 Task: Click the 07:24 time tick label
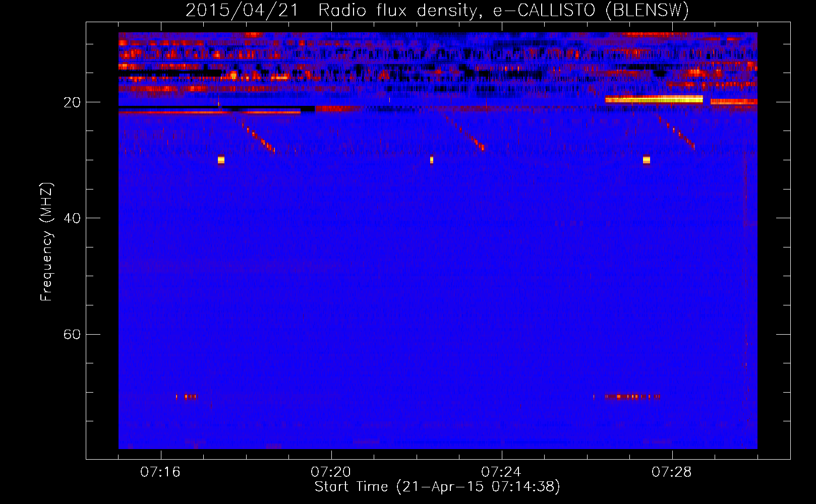click(x=501, y=472)
